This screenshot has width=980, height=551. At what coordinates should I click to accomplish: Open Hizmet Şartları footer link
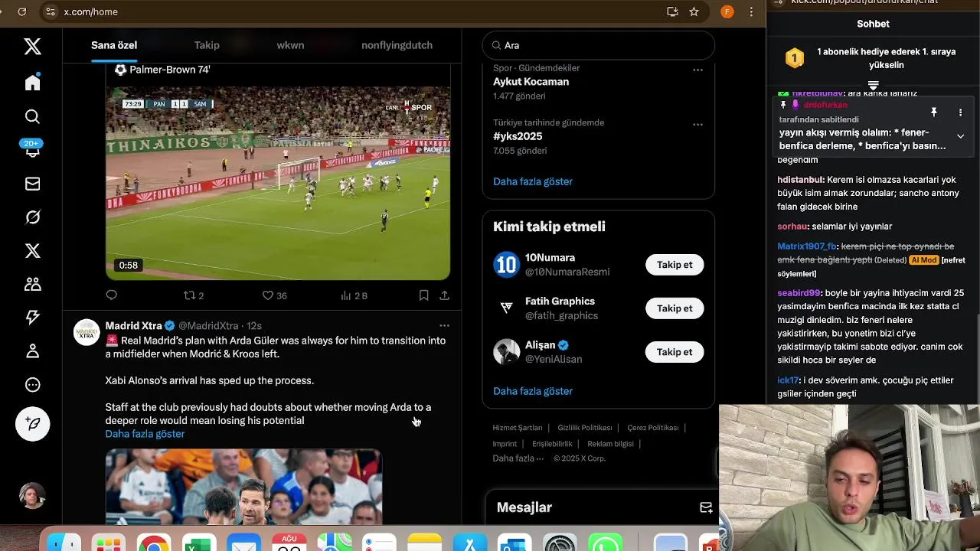click(x=518, y=428)
